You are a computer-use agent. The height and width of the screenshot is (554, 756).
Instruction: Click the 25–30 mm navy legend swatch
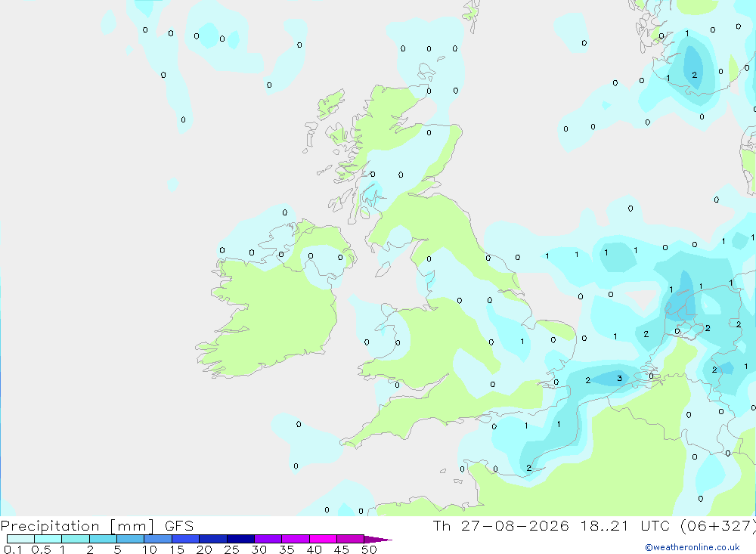(240, 539)
